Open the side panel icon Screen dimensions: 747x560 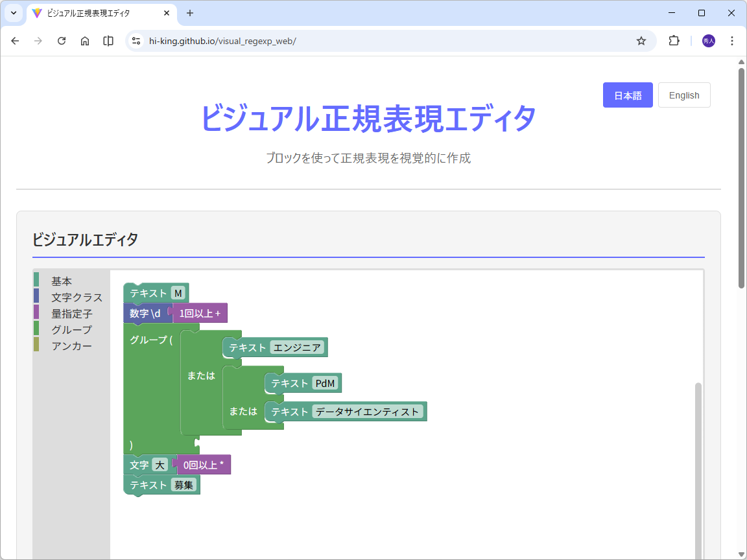click(x=108, y=40)
